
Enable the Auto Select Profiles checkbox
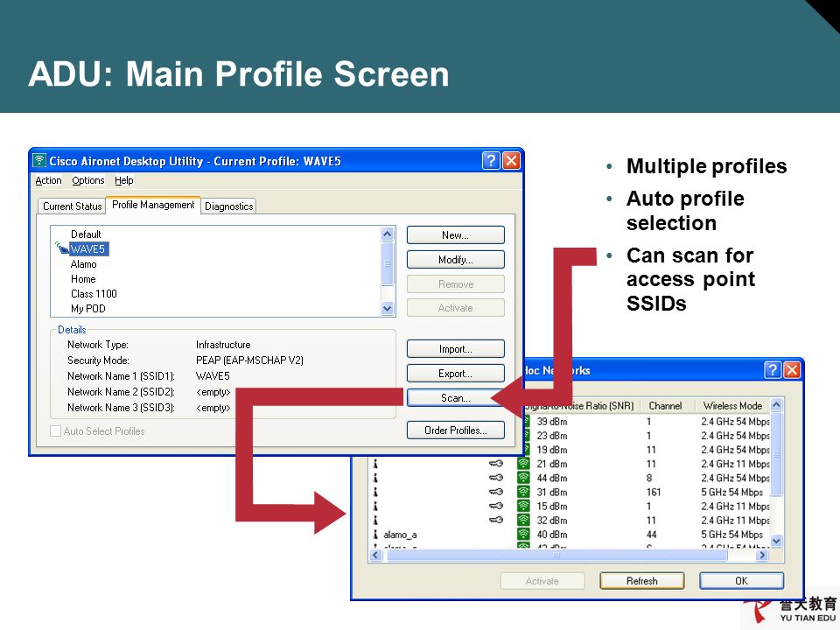55,430
